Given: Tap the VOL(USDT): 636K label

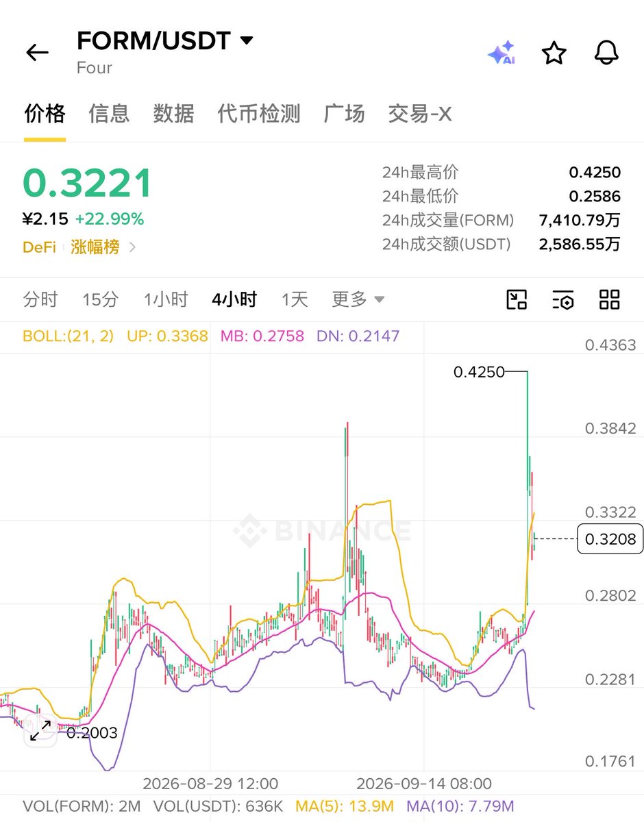Looking at the screenshot, I should [x=218, y=806].
